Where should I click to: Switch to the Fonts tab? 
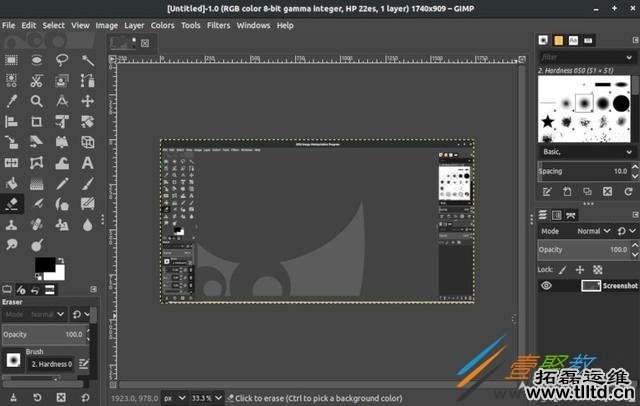pos(573,40)
